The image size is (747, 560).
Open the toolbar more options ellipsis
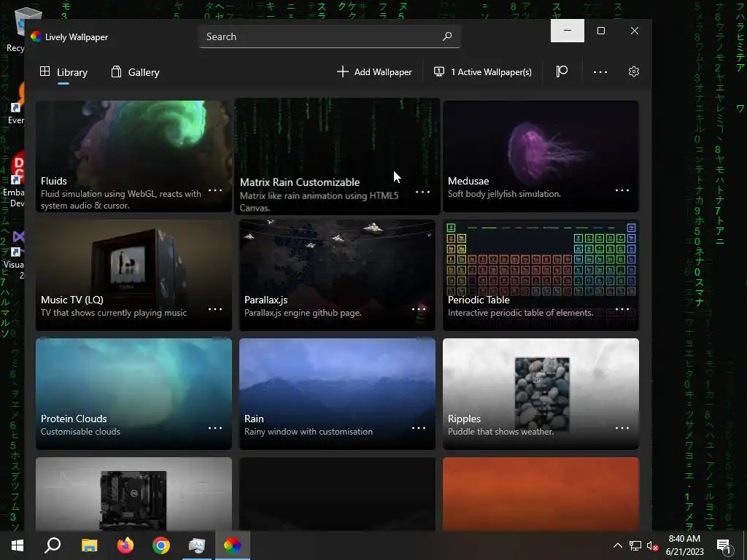(600, 72)
